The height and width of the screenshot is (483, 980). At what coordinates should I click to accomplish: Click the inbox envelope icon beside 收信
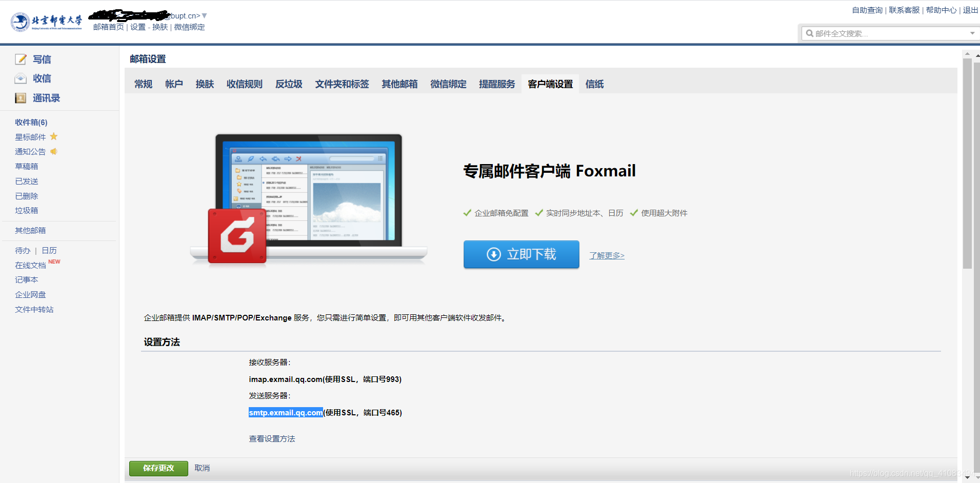click(x=21, y=78)
